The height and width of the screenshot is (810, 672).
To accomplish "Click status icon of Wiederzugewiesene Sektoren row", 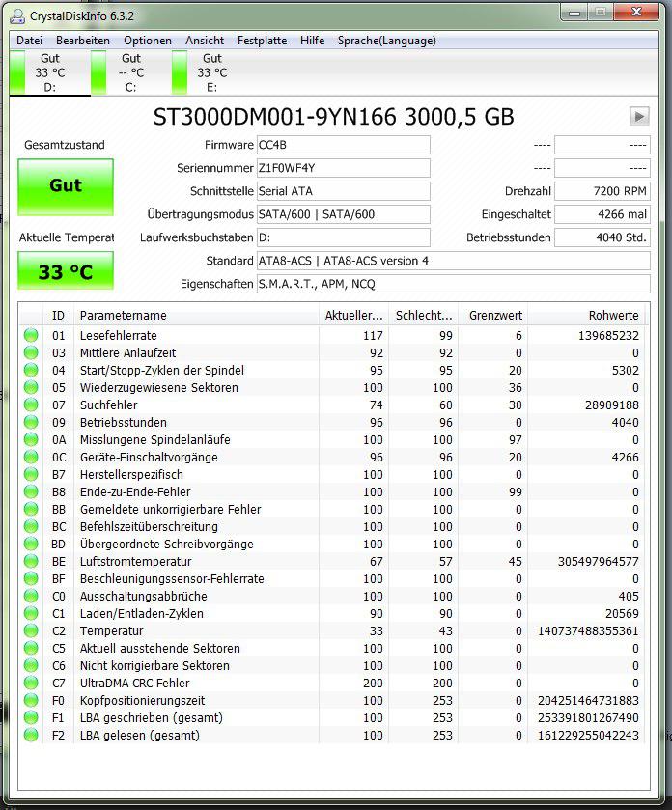I will click(31, 387).
